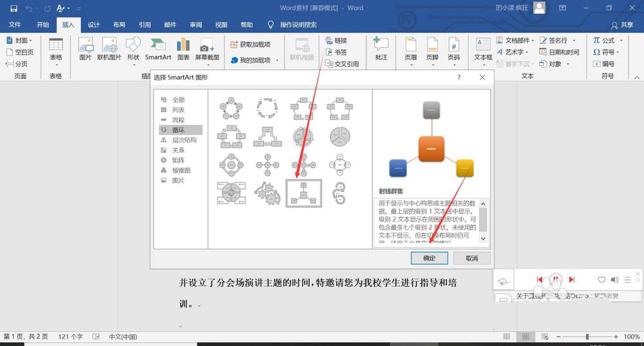Save the document from the quick access toolbar
644x346 pixels.
point(14,8)
